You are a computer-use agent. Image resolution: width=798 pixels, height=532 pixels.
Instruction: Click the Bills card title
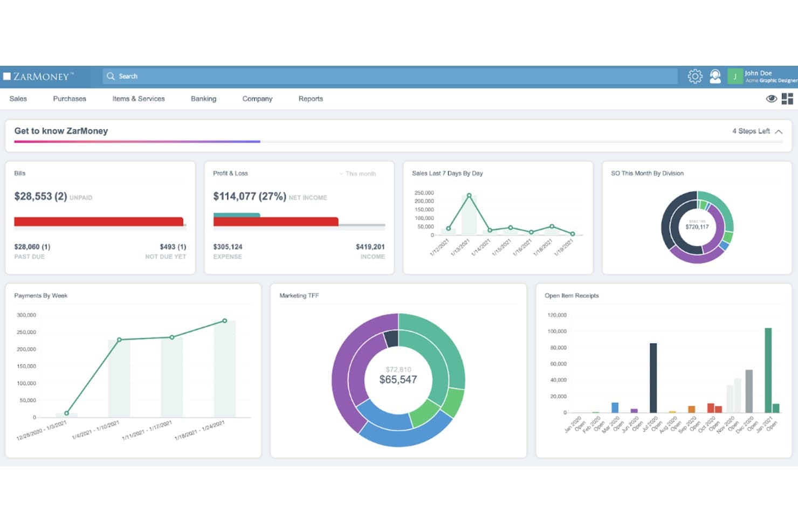(x=20, y=174)
